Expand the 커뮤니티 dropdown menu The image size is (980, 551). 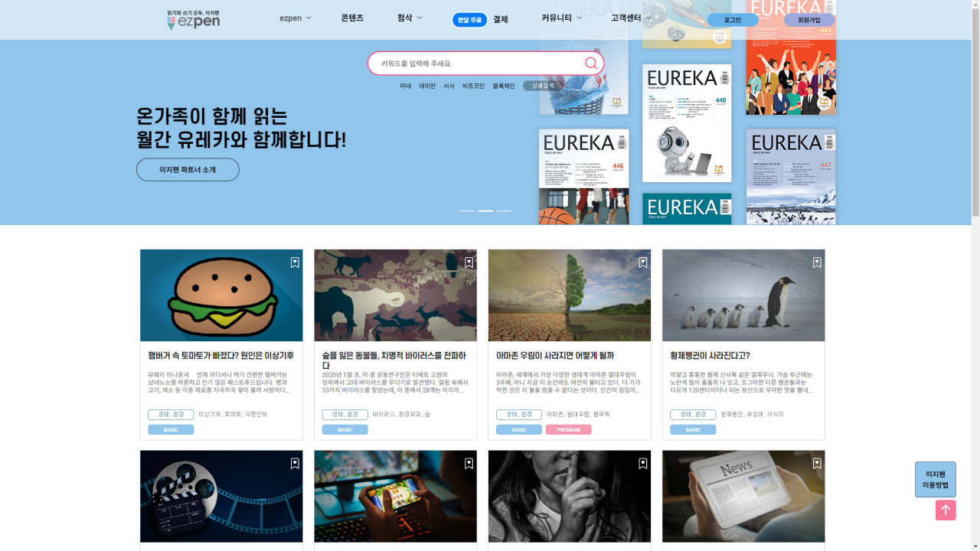[x=562, y=18]
